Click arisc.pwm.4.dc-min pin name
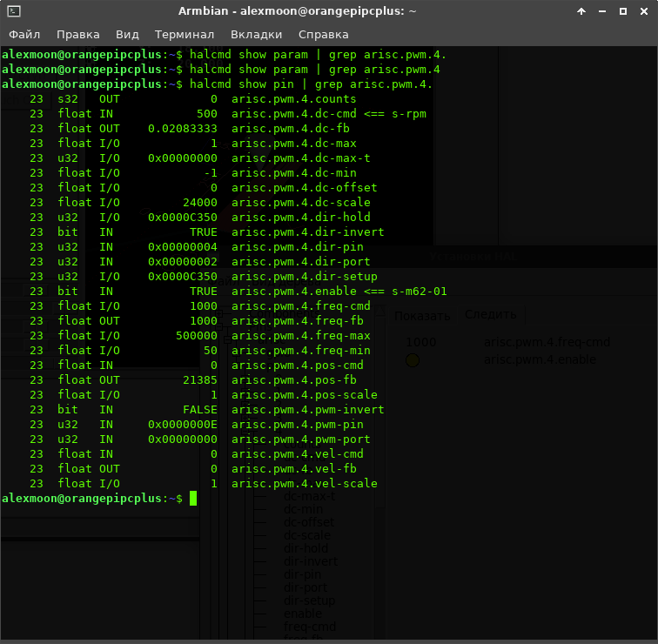Viewport: 658px width, 644px height. pos(294,173)
